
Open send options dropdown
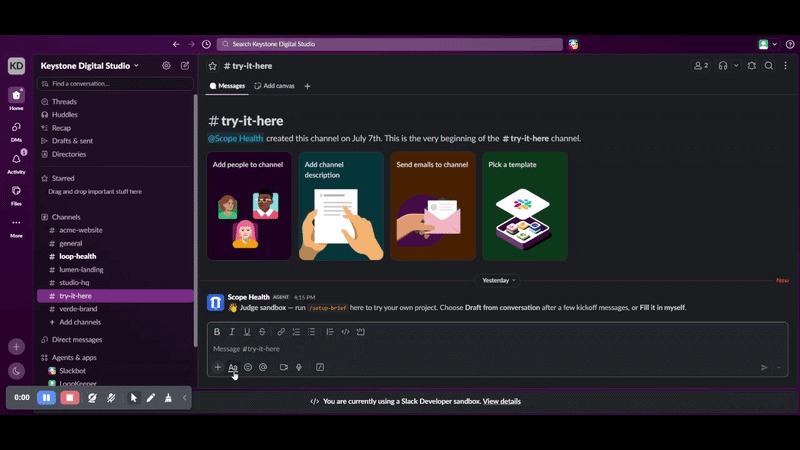pos(779,367)
